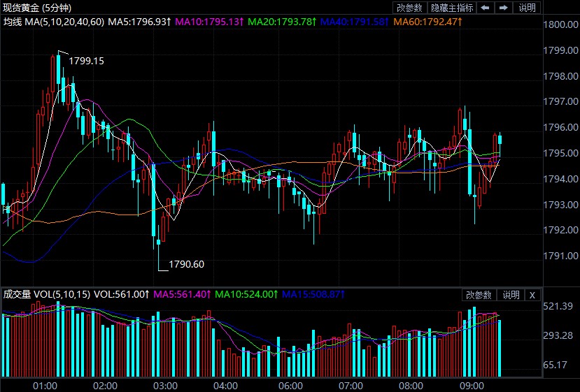Click the 08:00 time axis label
Screen dimensions: 580x392
[x=411, y=386]
